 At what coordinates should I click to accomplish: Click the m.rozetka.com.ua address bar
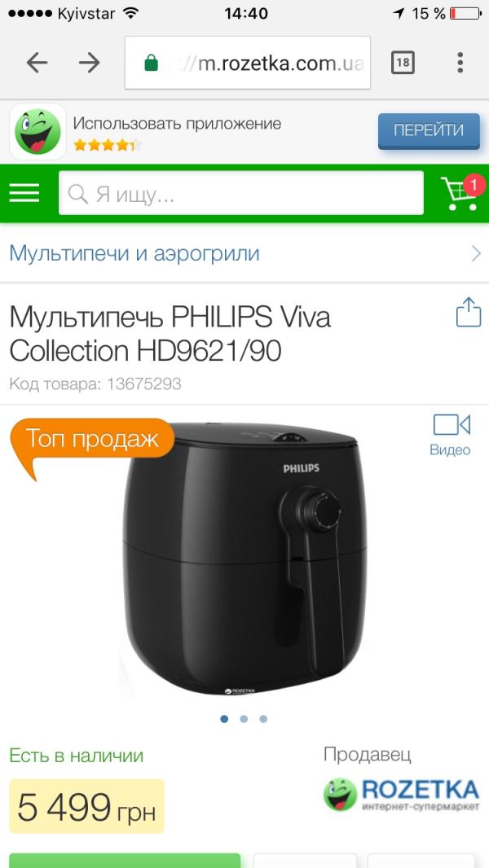[x=248, y=63]
